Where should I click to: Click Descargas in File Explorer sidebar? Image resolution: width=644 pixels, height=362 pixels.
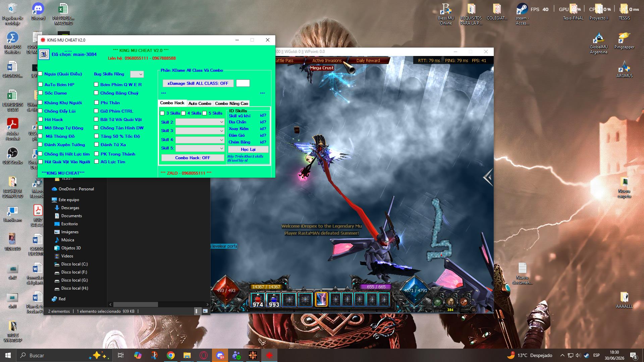70,208
